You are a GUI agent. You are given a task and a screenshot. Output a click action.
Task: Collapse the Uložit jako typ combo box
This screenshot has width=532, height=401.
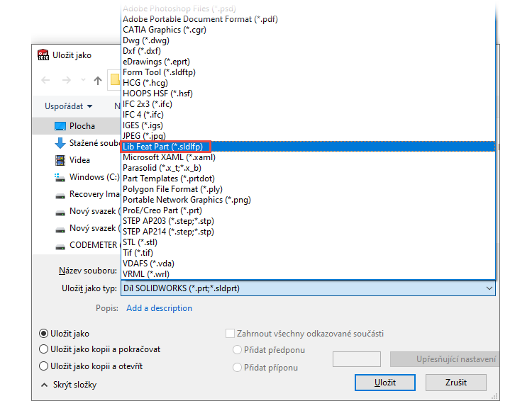click(x=489, y=288)
